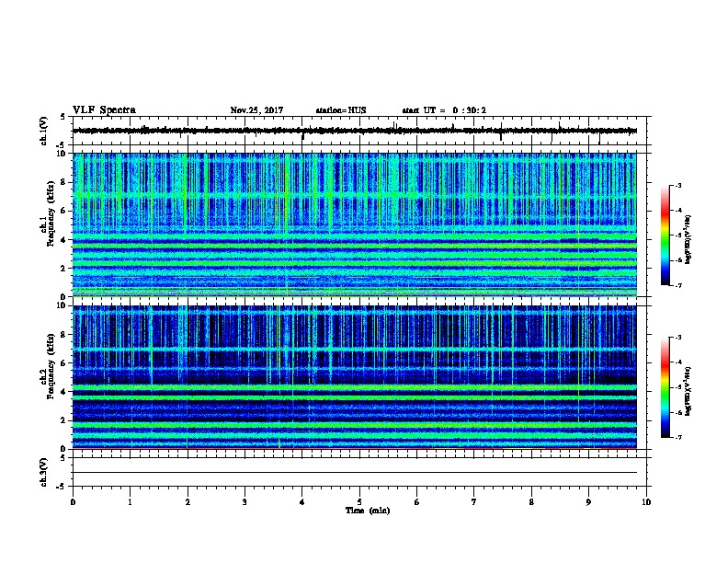Viewport: 728px width, 563px height.
Task: Click the date 'Nov.25, 2017' label
Action: (x=256, y=110)
